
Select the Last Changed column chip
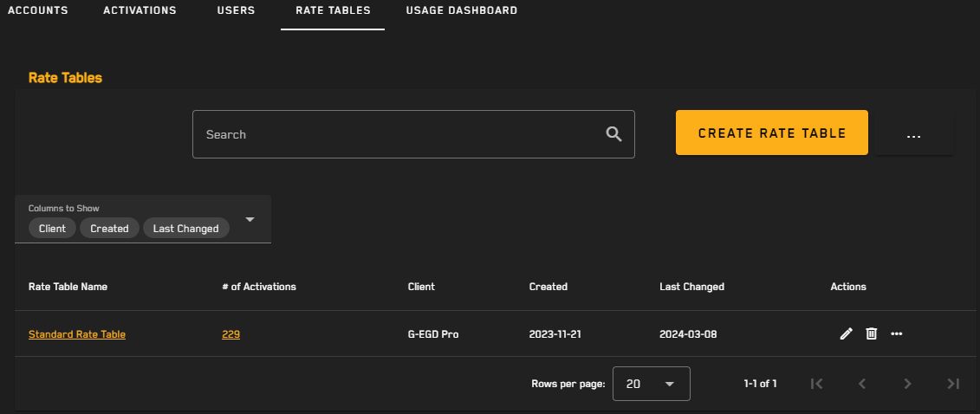pos(185,228)
